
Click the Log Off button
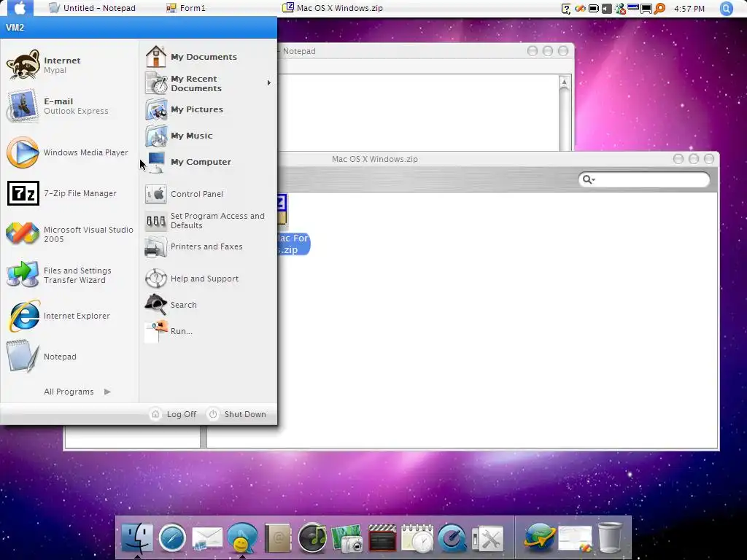click(x=174, y=414)
